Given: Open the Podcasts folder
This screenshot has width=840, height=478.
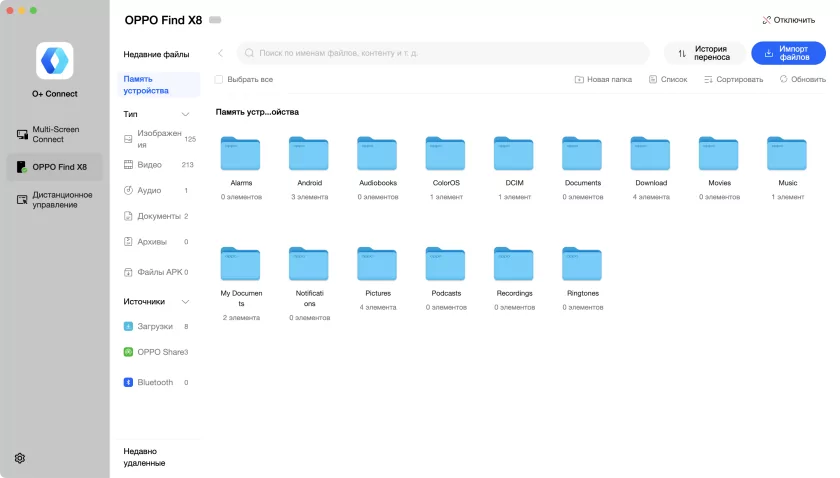Looking at the screenshot, I should 445,264.
